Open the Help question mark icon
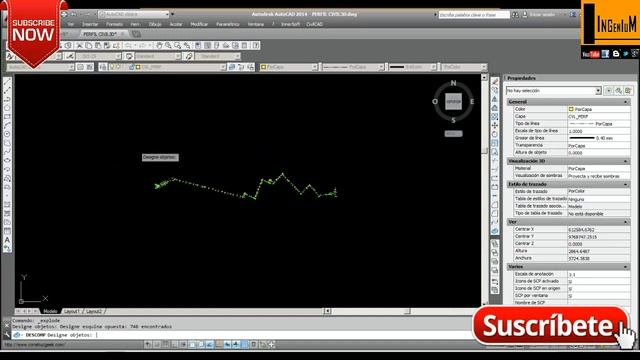 [x=256, y=46]
